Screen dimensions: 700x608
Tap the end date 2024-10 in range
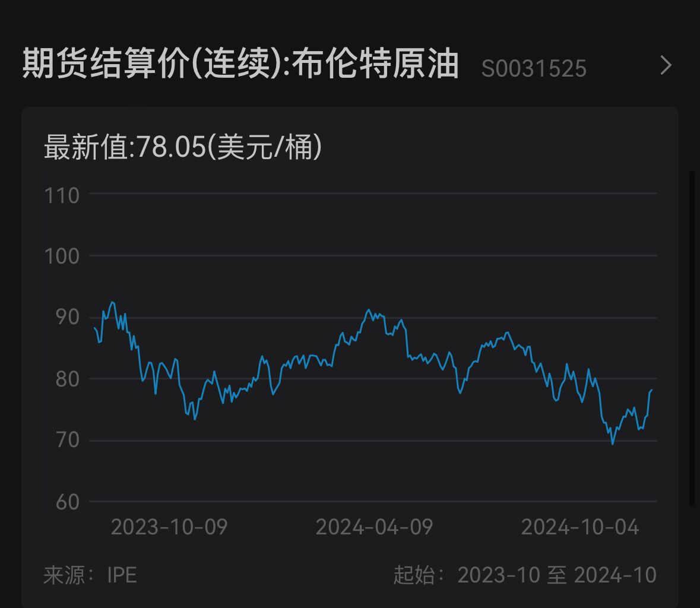[x=615, y=575]
